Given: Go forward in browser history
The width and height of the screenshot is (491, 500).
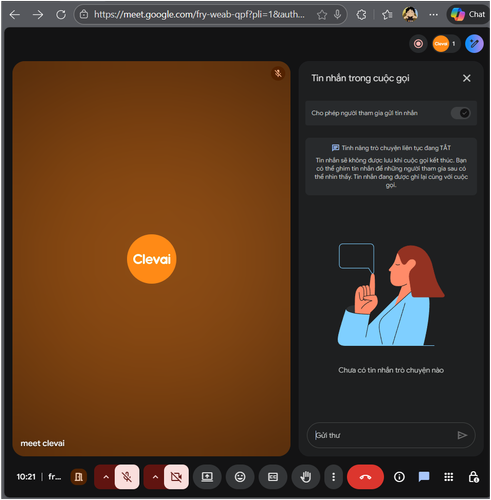Looking at the screenshot, I should [x=38, y=14].
